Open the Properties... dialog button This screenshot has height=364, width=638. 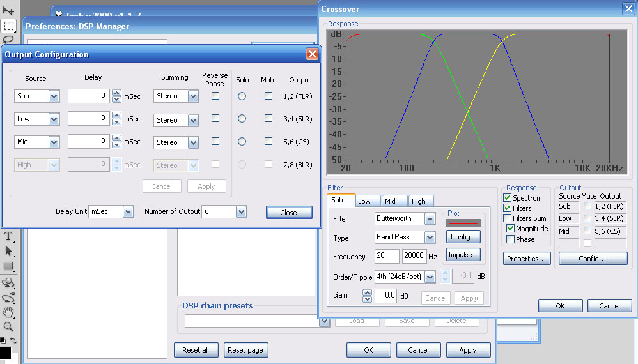(x=527, y=259)
